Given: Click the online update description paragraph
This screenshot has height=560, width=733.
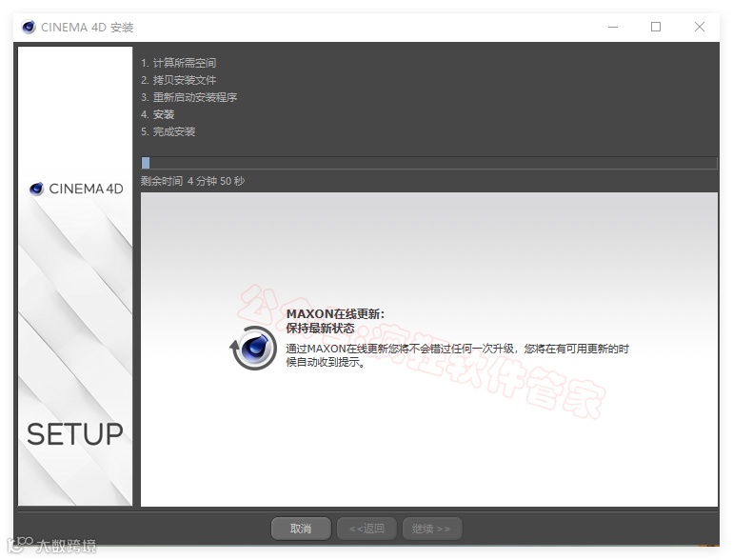Looking at the screenshot, I should (457, 355).
